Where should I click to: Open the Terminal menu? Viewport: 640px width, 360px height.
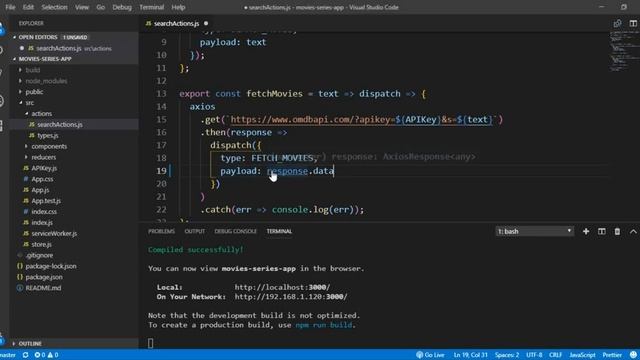pyautogui.click(x=151, y=7)
